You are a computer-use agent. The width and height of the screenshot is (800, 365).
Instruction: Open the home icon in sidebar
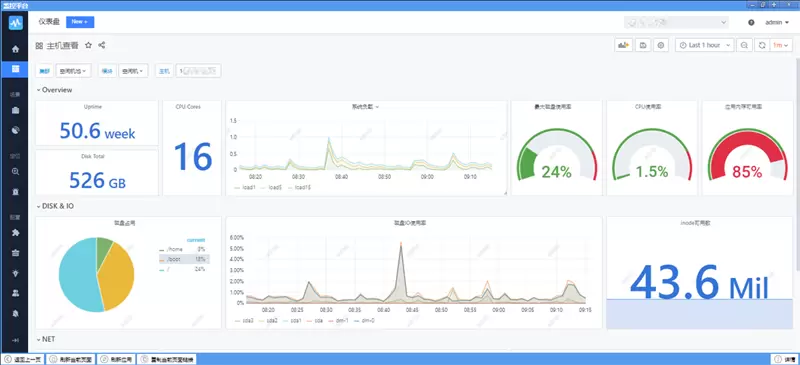coord(15,49)
